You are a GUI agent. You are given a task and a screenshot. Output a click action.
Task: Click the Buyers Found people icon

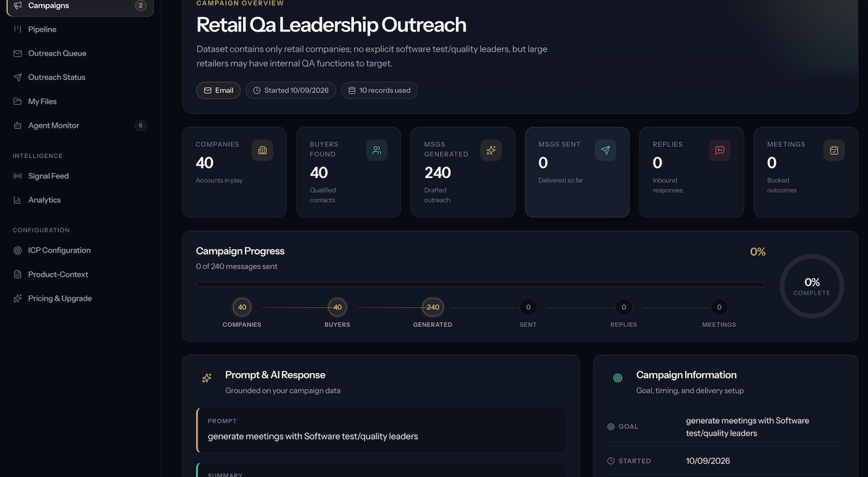pos(376,150)
